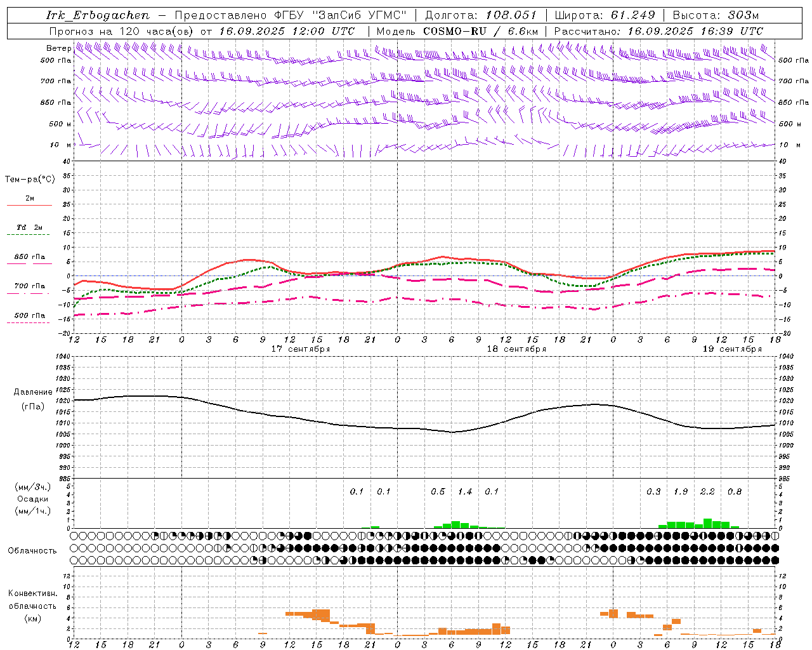Screen dimensions: 812x650
Task: Click the forecast start time 16.09.2025 12:00 UTC
Action: click(x=287, y=31)
